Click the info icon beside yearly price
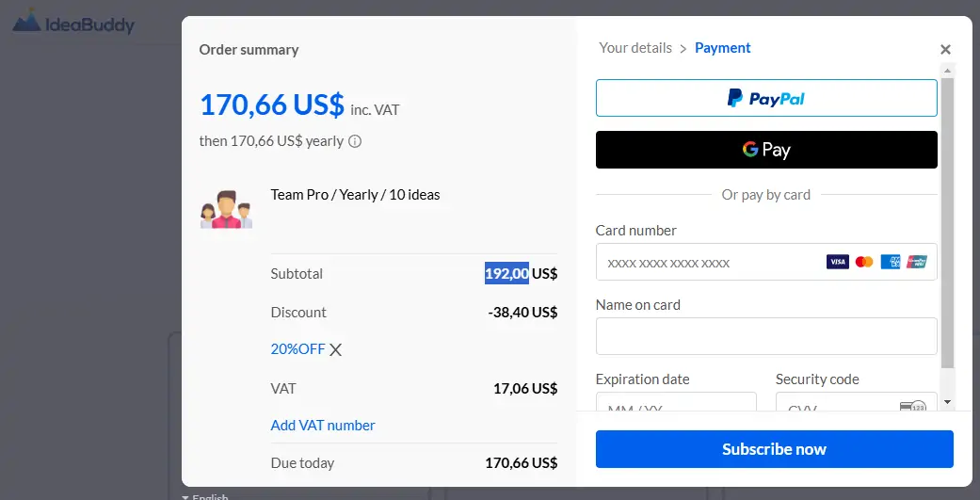 355,142
